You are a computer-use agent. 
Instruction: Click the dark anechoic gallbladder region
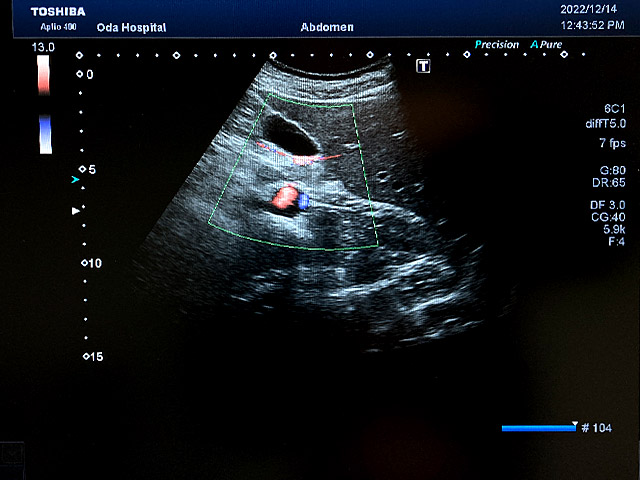pos(289,135)
